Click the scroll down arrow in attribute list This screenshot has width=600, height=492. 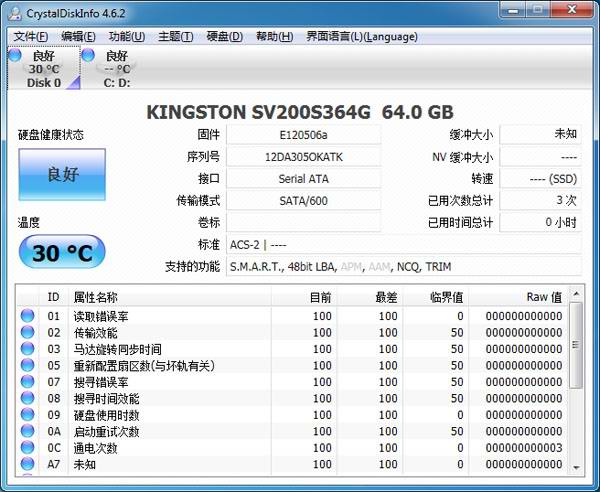pyautogui.click(x=575, y=467)
